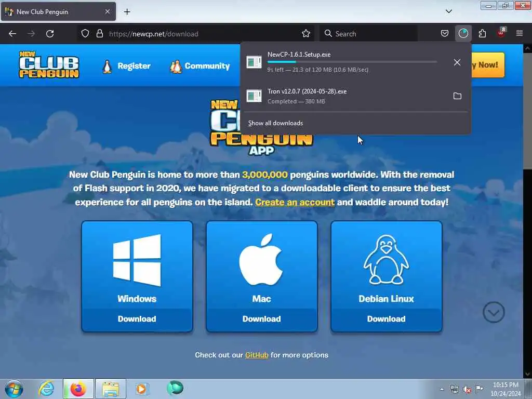Show Tron v12.0.7 file in folder
This screenshot has height=399, width=532.
(457, 96)
